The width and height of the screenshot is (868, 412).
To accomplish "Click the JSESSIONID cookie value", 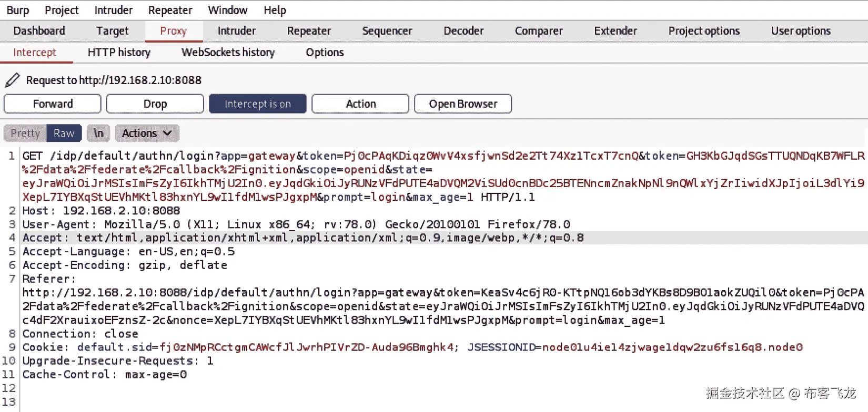I will pyautogui.click(x=672, y=347).
